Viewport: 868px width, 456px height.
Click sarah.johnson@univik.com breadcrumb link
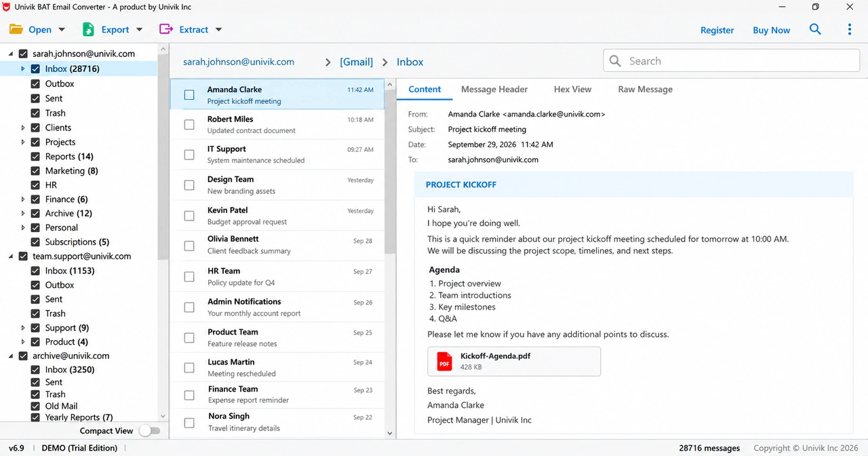(239, 62)
